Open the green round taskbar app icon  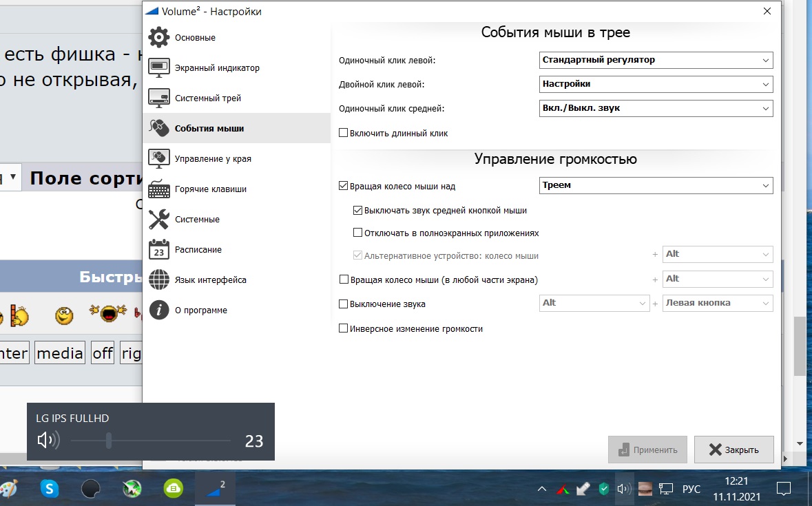pos(174,488)
